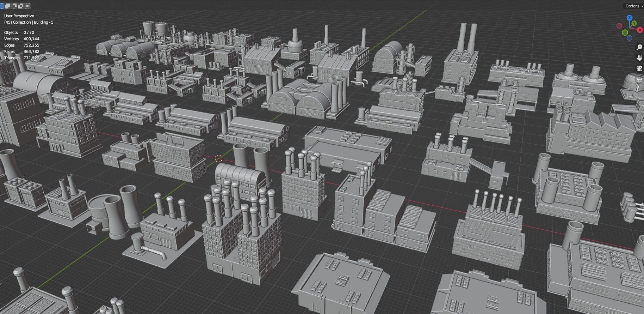Image resolution: width=644 pixels, height=314 pixels.
Task: Click the Faces value 364,782
Action: click(x=31, y=52)
